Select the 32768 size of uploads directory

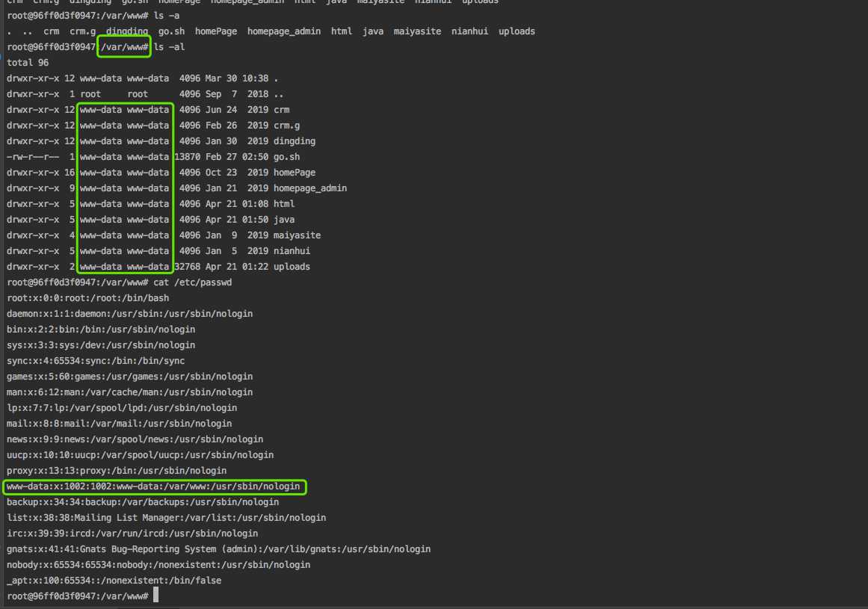(187, 267)
